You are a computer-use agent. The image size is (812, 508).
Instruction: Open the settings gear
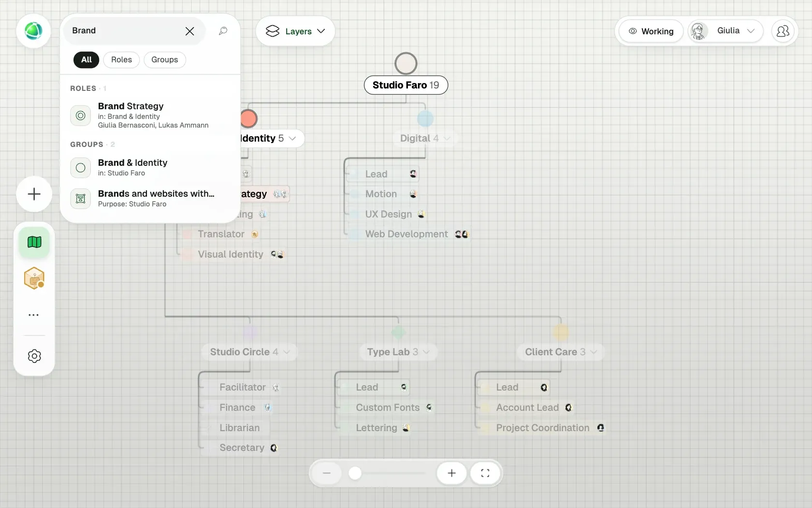point(34,356)
